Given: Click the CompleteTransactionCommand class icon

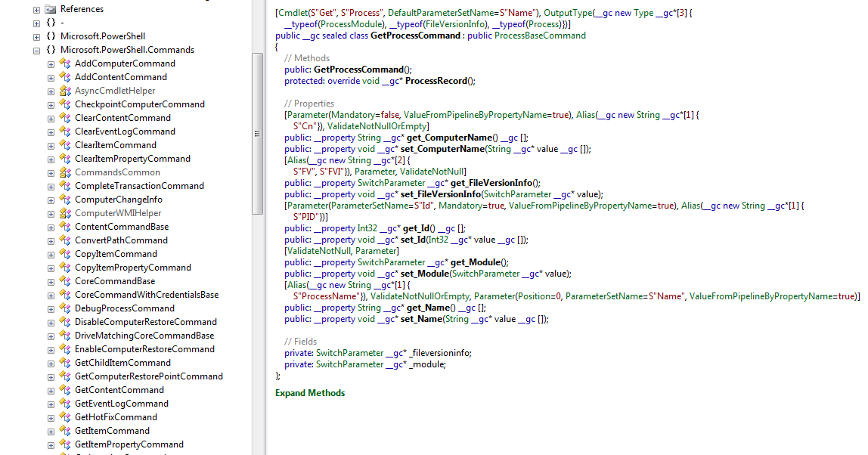Looking at the screenshot, I should click(x=65, y=186).
